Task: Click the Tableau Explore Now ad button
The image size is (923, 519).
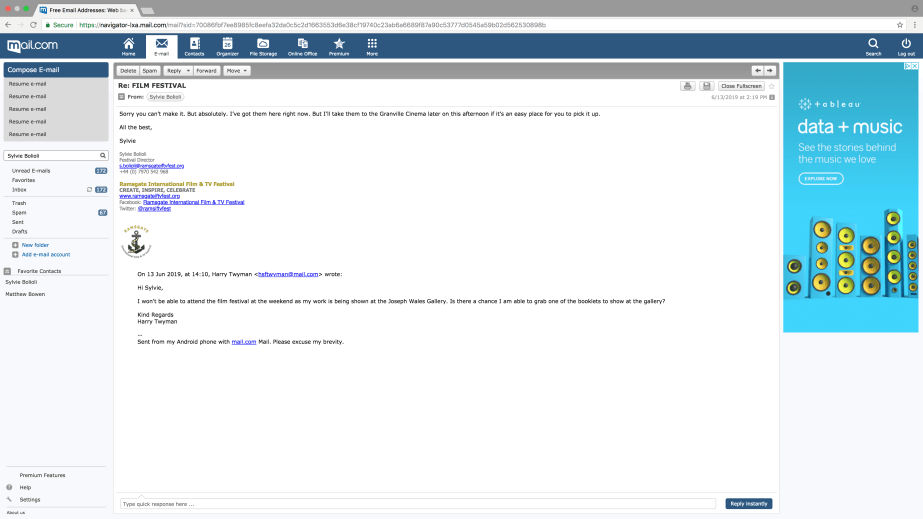Action: (821, 178)
